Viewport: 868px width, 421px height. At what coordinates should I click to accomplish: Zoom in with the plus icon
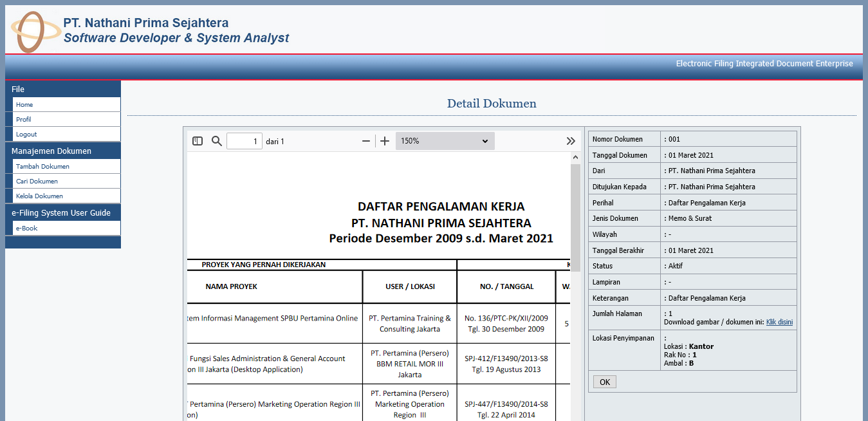click(x=385, y=141)
